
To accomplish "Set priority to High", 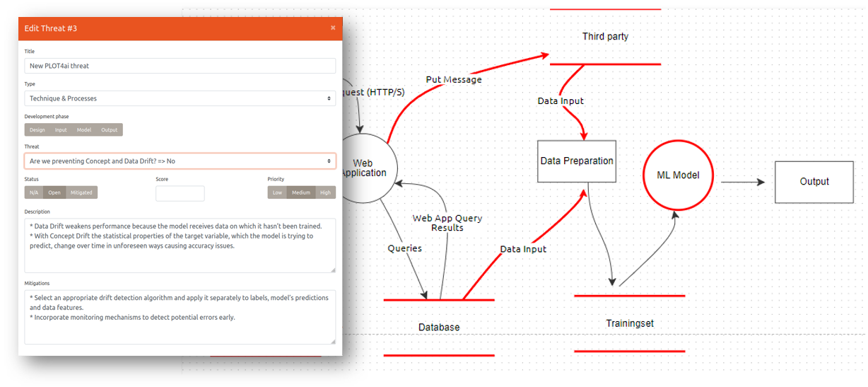I will point(325,192).
